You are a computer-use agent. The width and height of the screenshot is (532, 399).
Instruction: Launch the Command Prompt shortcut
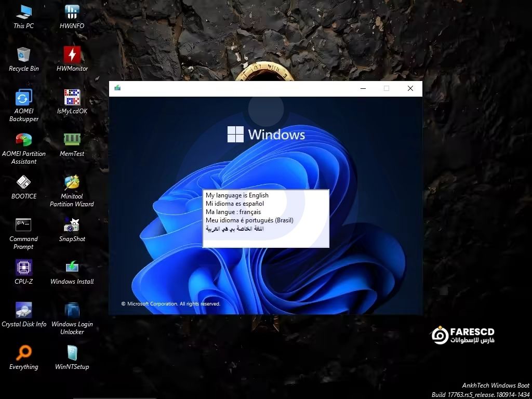(x=23, y=225)
